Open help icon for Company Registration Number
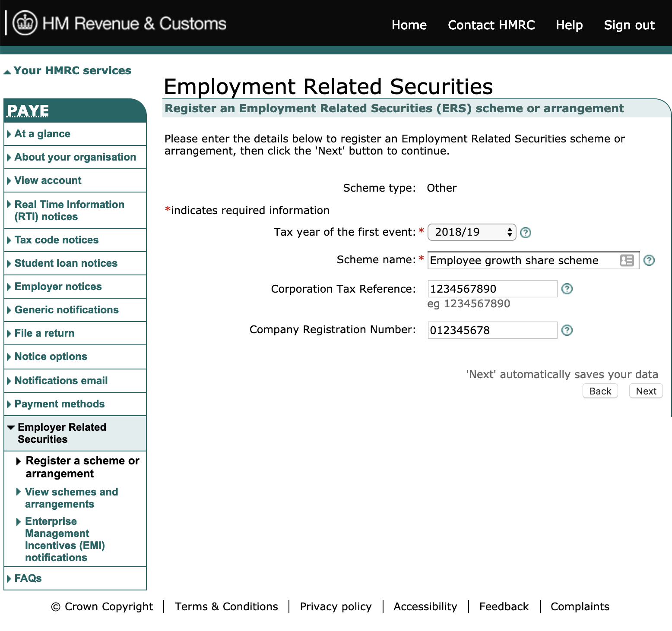This screenshot has width=672, height=631. (x=567, y=330)
